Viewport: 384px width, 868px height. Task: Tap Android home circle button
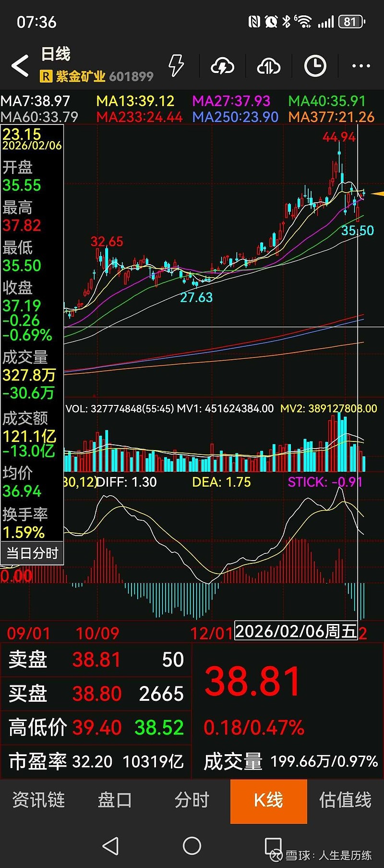click(x=192, y=845)
